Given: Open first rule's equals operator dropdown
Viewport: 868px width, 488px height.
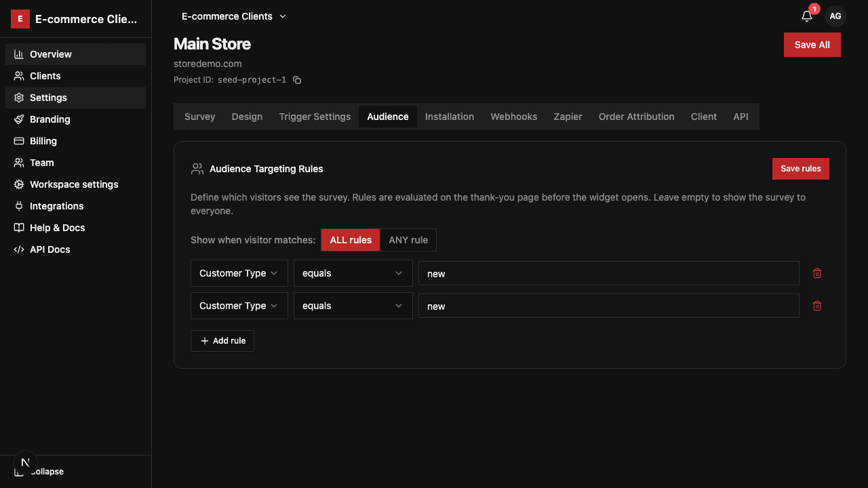Looking at the screenshot, I should 353,273.
